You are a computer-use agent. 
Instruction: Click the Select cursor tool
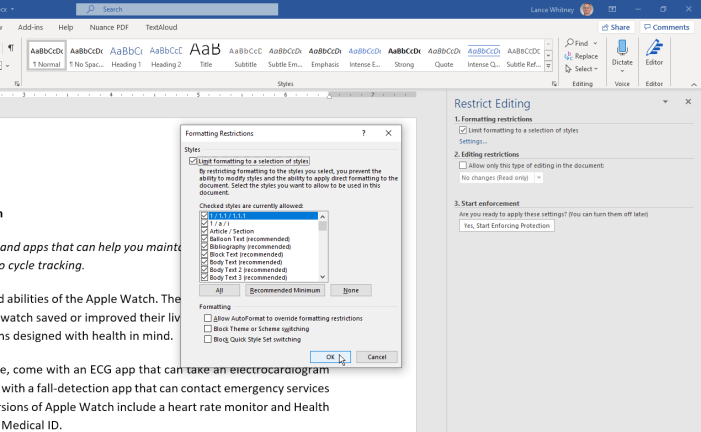tap(581, 68)
